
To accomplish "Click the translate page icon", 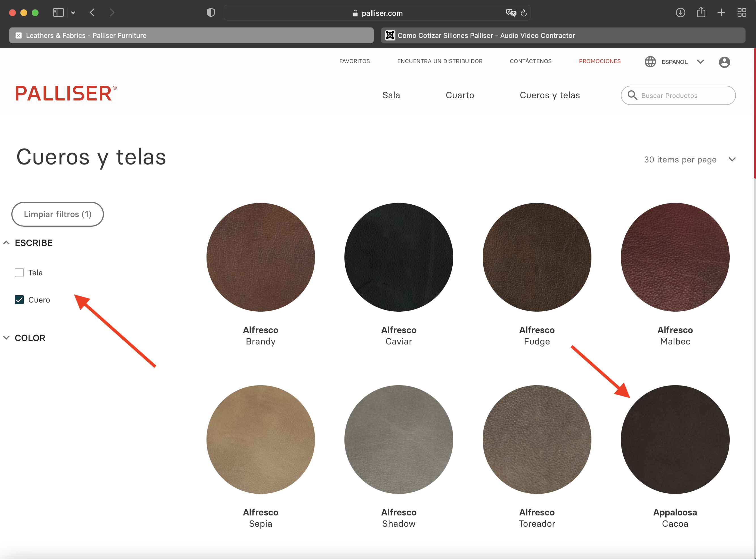I will (511, 13).
